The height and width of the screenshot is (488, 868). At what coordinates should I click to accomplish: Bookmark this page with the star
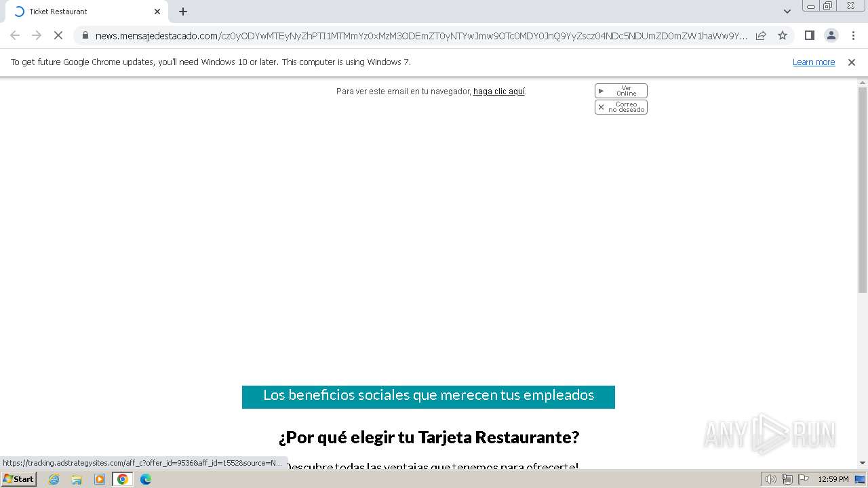click(x=783, y=35)
